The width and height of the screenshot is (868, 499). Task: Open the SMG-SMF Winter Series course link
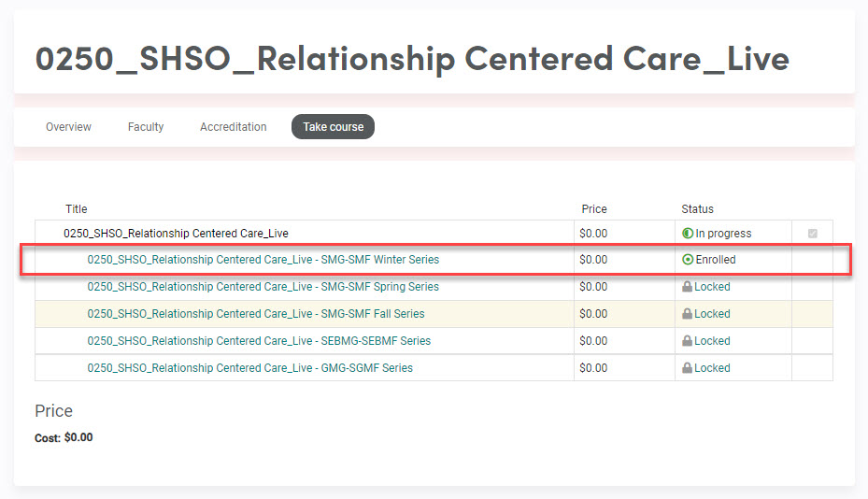pos(263,260)
